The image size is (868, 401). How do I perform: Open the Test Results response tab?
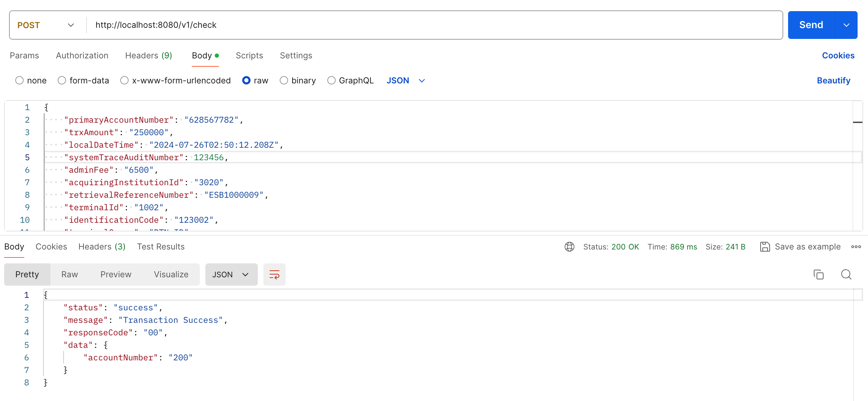click(x=161, y=247)
